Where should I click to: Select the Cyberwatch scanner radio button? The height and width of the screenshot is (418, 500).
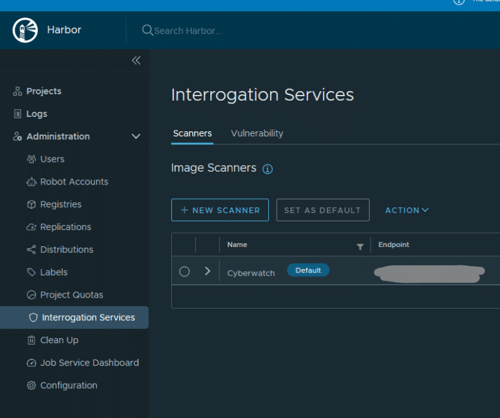coord(184,272)
